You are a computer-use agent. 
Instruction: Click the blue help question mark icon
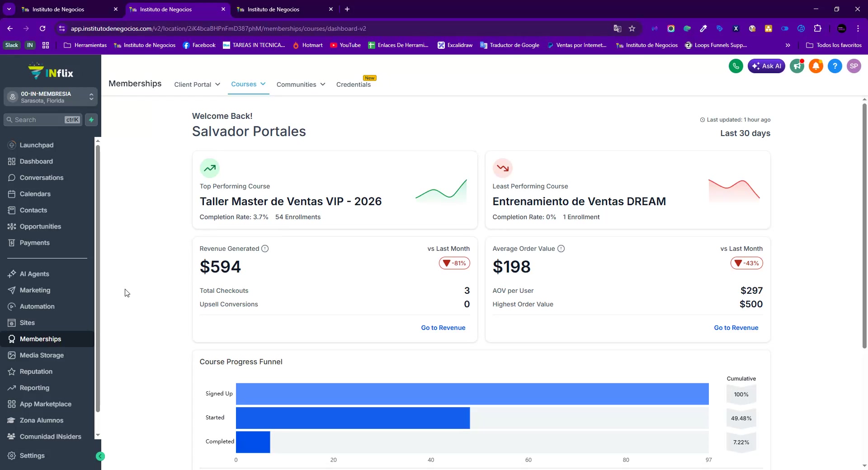click(835, 66)
